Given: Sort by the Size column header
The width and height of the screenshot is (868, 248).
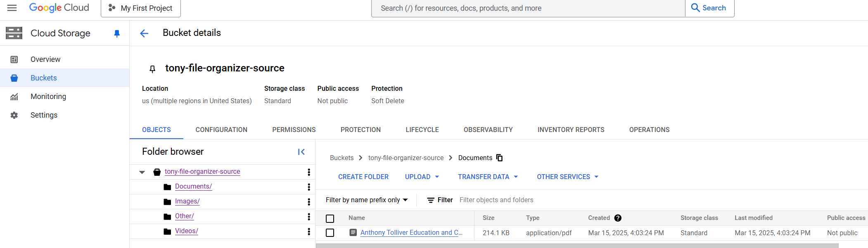Looking at the screenshot, I should tap(489, 218).
